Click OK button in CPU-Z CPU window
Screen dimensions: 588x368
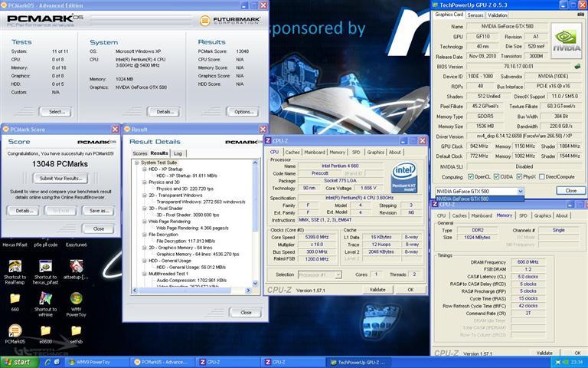(x=410, y=290)
